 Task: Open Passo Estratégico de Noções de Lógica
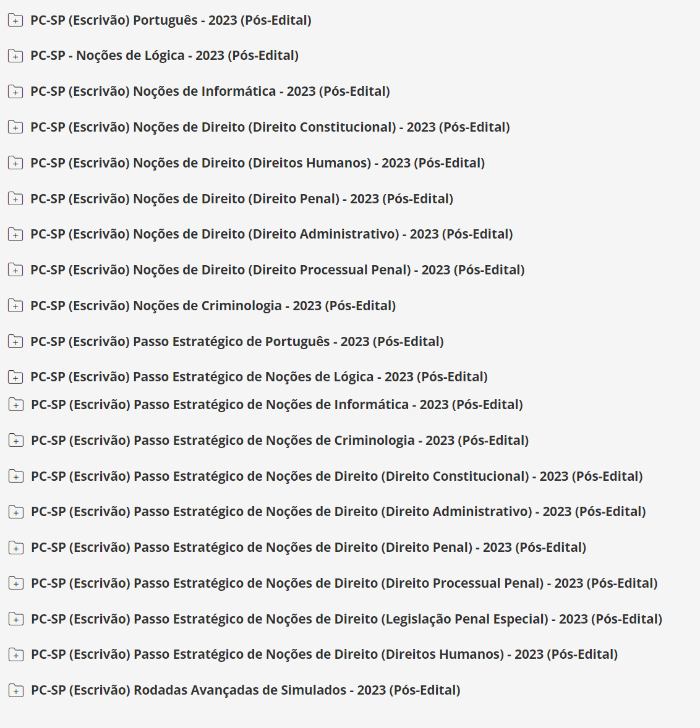pyautogui.click(x=258, y=377)
